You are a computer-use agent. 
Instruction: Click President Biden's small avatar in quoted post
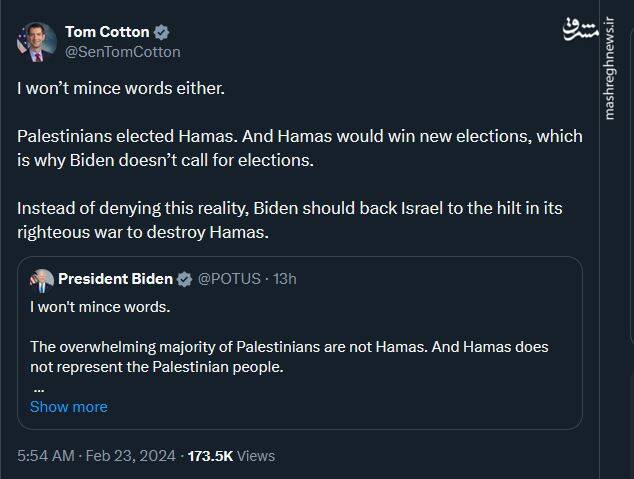[42, 279]
